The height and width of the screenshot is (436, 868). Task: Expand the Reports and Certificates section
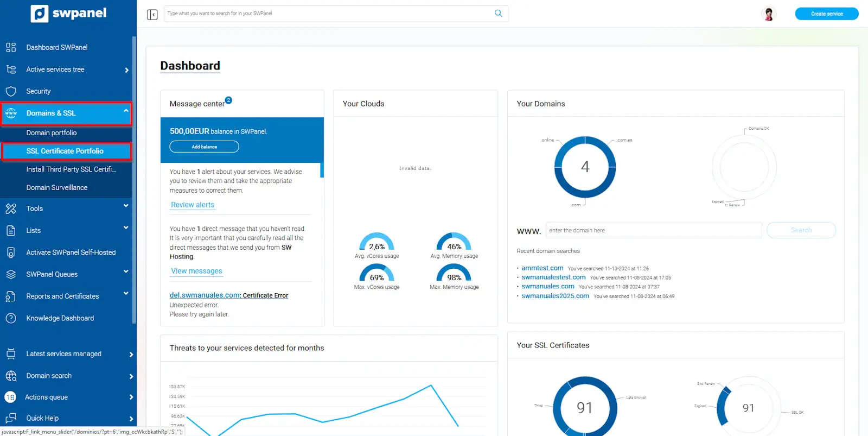click(x=126, y=294)
